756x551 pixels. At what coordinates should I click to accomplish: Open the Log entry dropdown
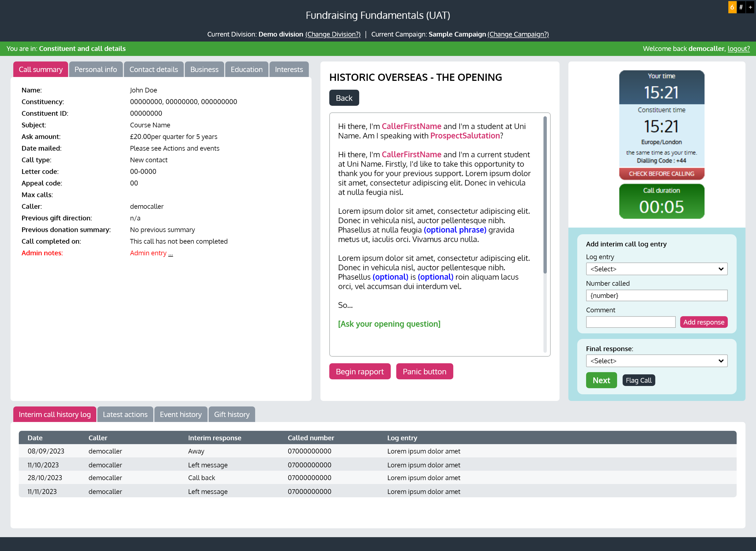656,269
